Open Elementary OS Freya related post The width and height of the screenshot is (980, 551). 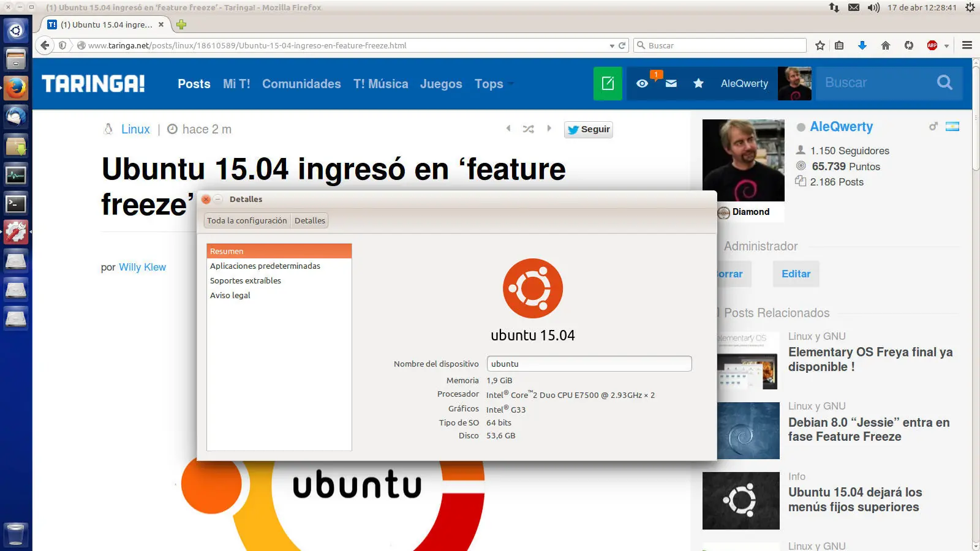pos(870,359)
